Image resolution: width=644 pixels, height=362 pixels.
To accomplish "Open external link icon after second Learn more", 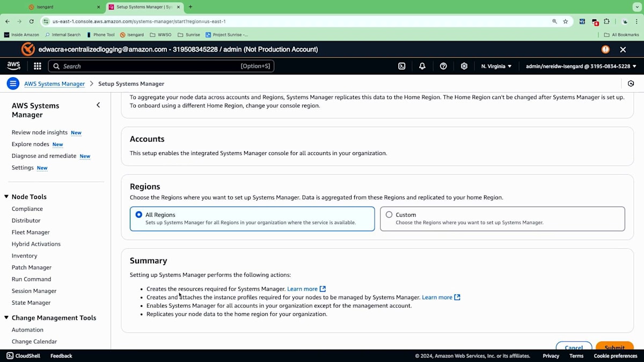I will (457, 297).
